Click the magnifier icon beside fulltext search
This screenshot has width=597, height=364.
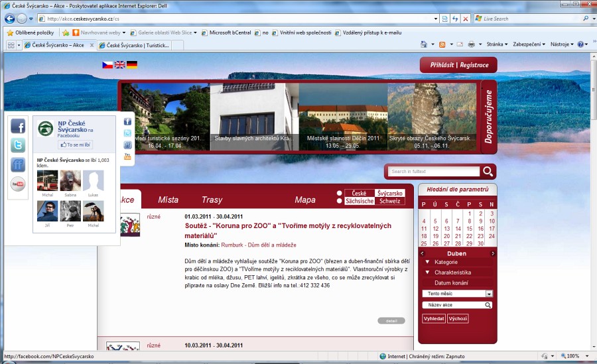click(488, 172)
